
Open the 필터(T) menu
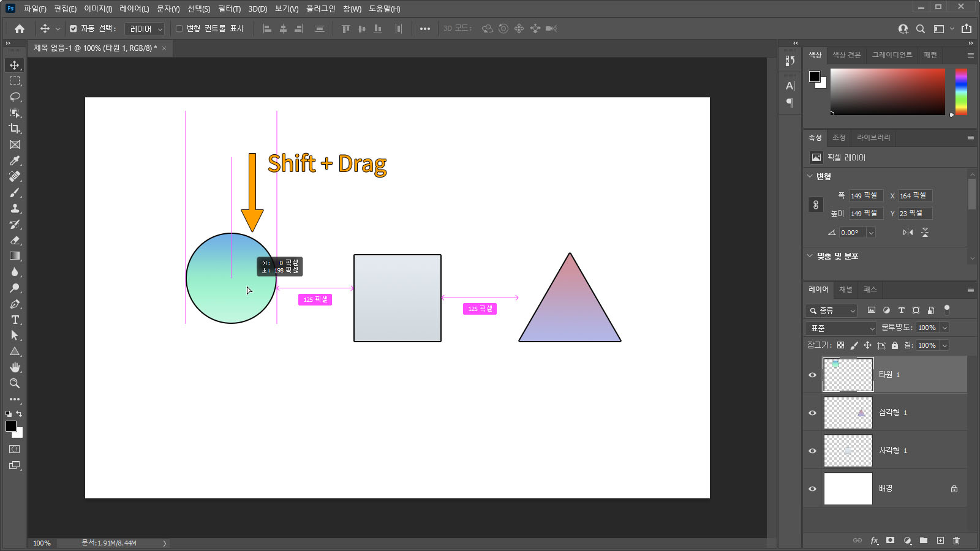(229, 9)
